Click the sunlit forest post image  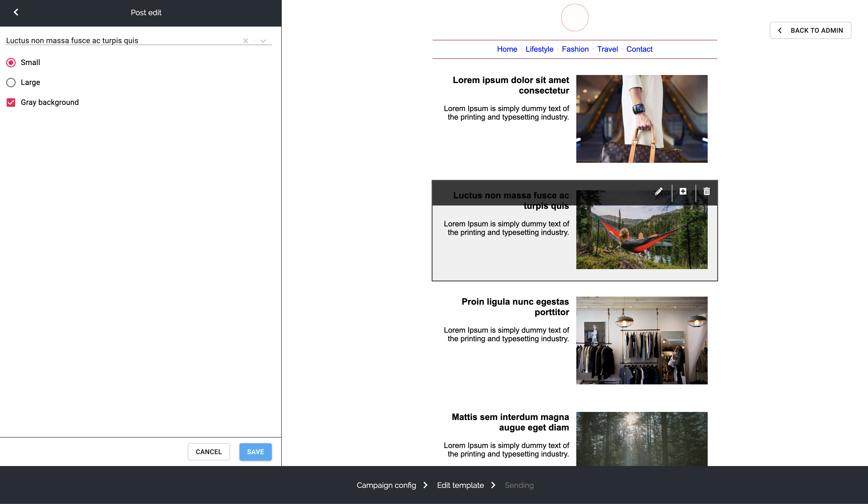(x=642, y=439)
